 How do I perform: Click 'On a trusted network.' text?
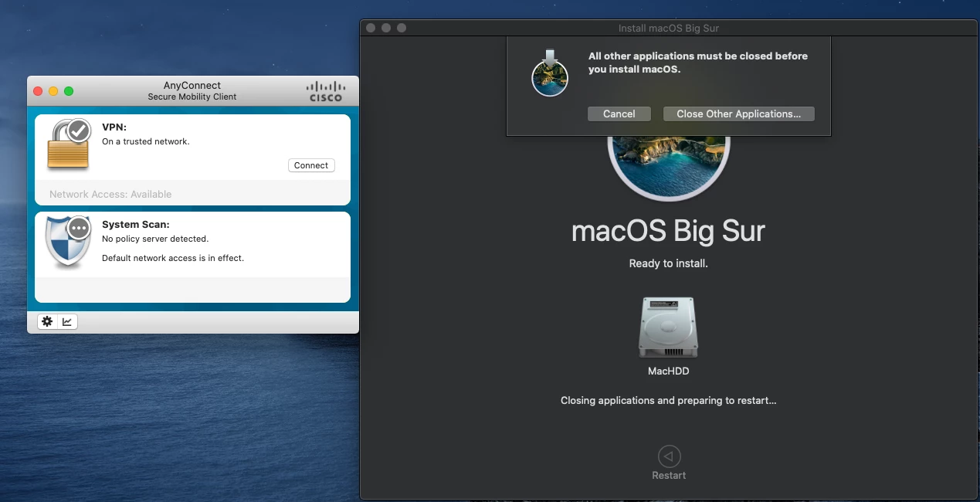146,141
